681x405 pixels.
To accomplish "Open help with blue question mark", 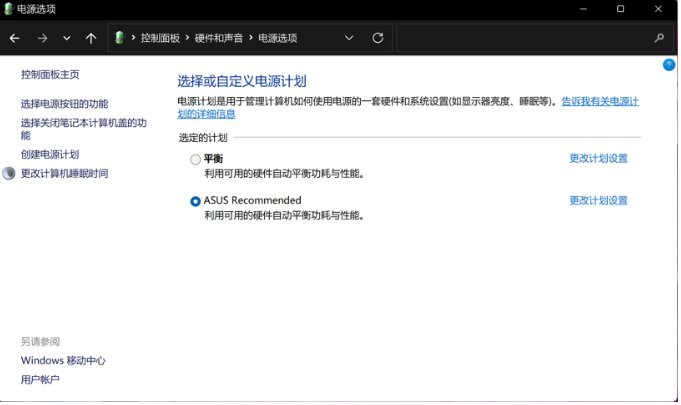I will click(669, 65).
